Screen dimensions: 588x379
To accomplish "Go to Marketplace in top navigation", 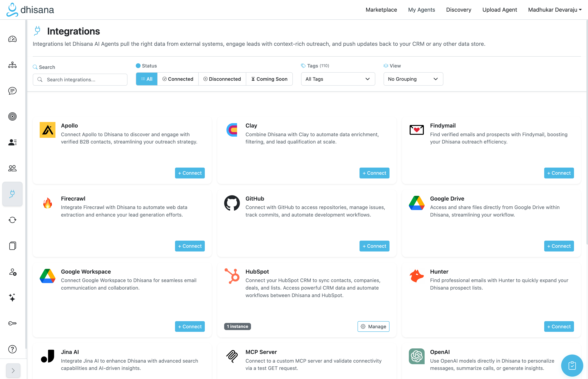I will pos(381,10).
